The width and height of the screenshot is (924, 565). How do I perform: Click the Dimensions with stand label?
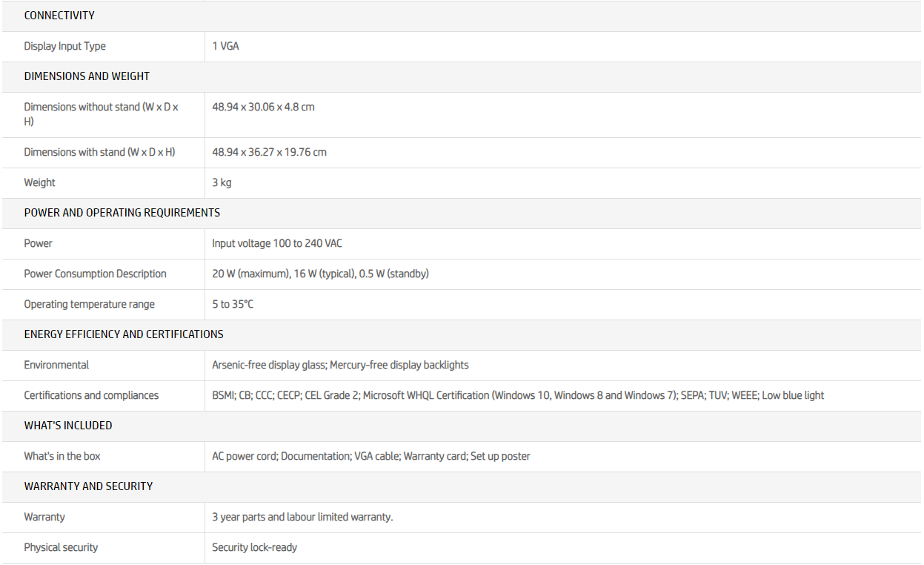coord(99,152)
